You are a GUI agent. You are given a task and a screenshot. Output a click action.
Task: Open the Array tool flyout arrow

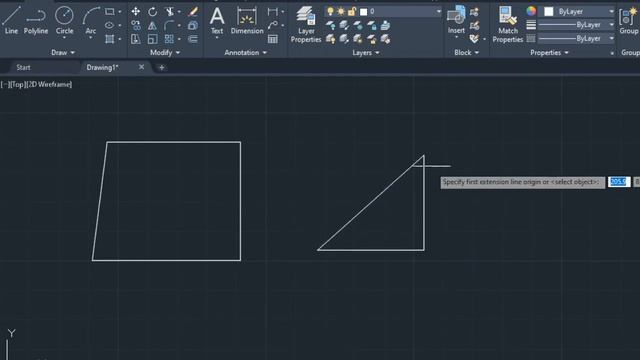[x=179, y=39]
